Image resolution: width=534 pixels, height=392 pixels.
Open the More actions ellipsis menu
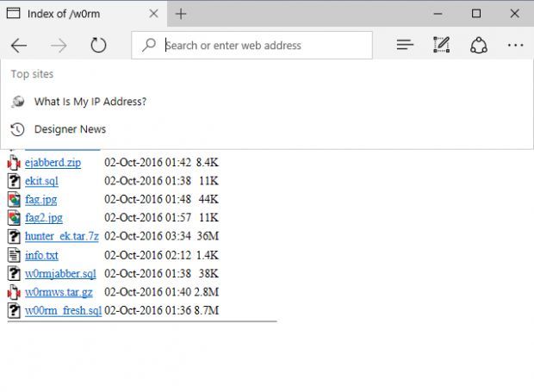tap(515, 46)
